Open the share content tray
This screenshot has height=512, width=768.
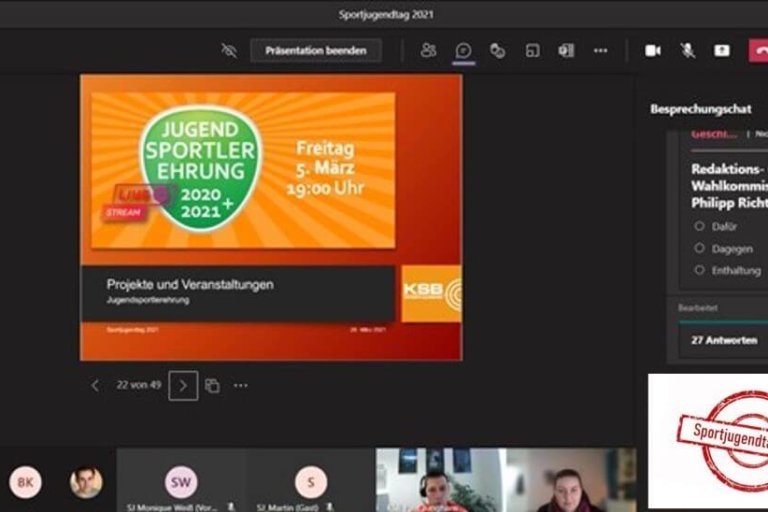pyautogui.click(x=721, y=50)
